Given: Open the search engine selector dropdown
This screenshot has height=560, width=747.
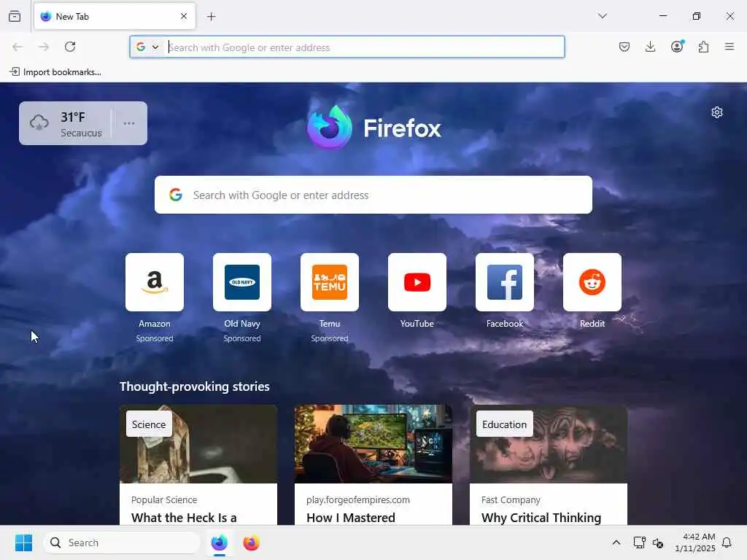Looking at the screenshot, I should [x=147, y=47].
